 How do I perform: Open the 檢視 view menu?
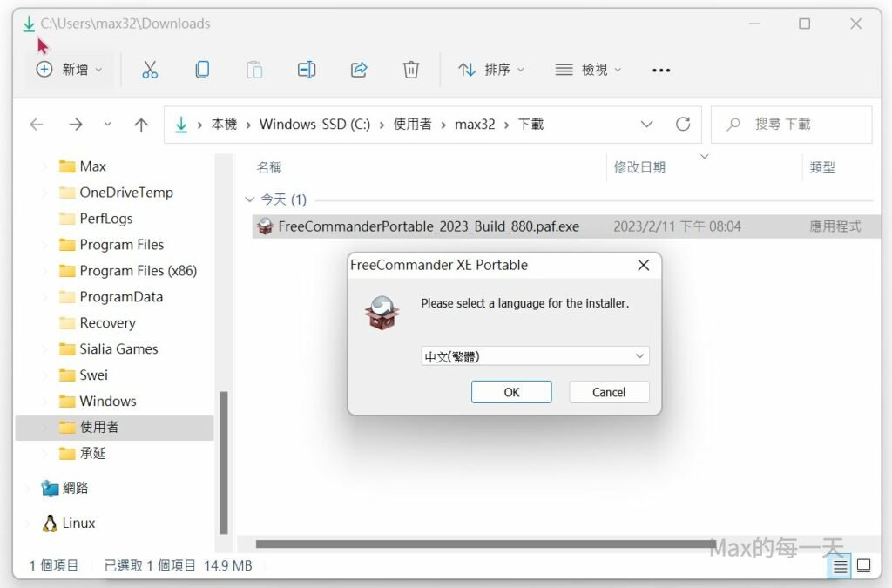point(589,70)
